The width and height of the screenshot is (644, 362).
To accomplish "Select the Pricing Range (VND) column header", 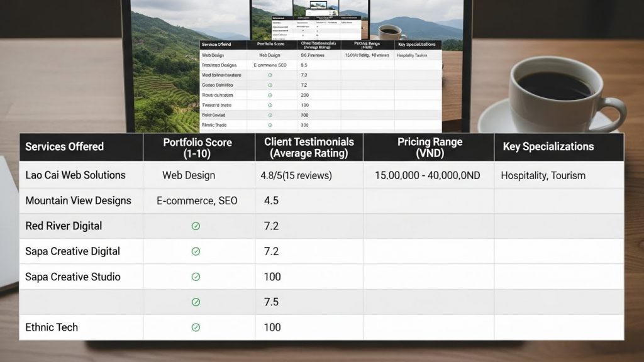I will pos(429,147).
